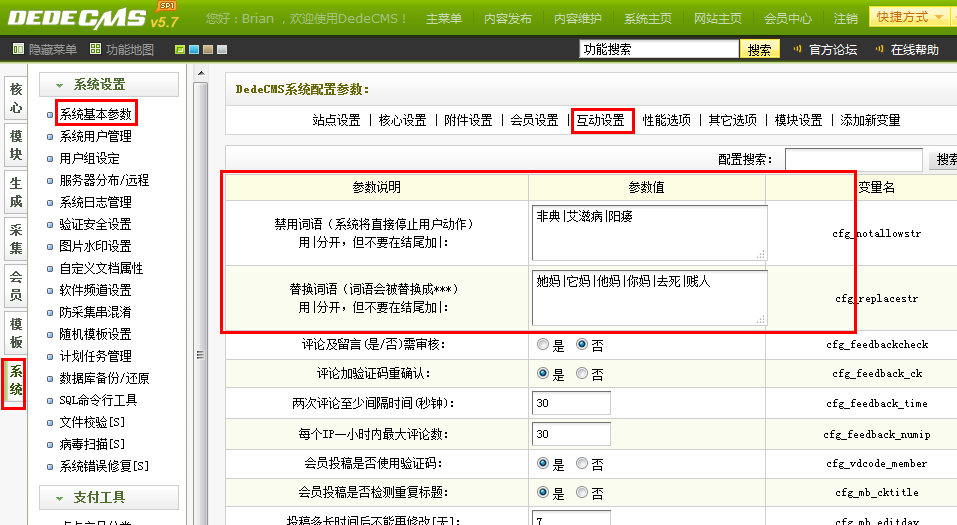Switch to 互动设置 tab
957x525 pixels.
(x=601, y=120)
